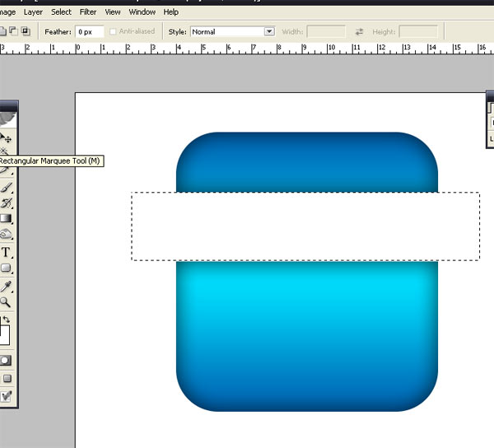Screen dimensions: 494x448
Task: Select the Gradient tool
Action: pyautogui.click(x=7, y=218)
